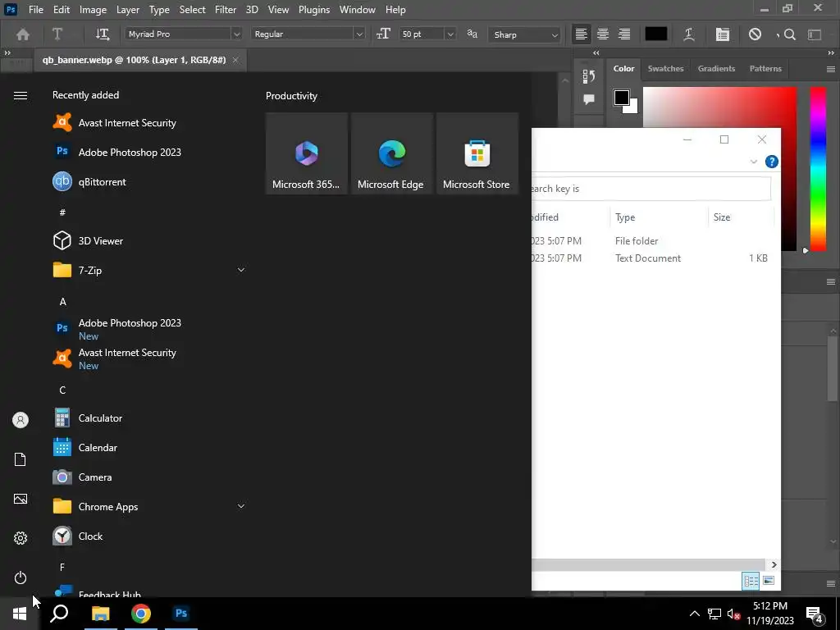Expand the Chrome Apps folder
Image resolution: width=840 pixels, height=630 pixels.
(241, 506)
